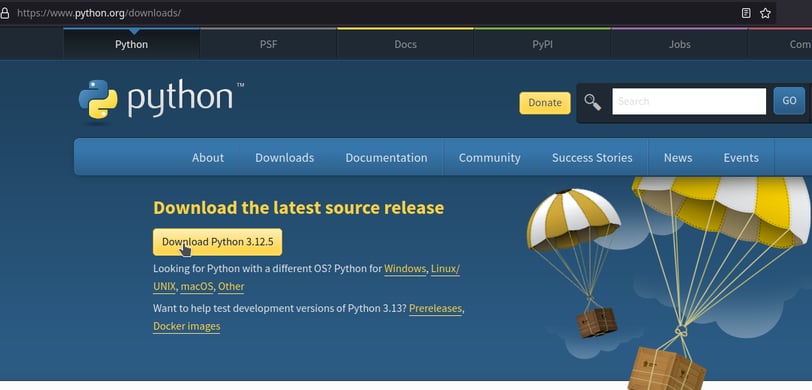Click the Python snake logo
Viewport: 812px width, 390px height.
coord(98,99)
